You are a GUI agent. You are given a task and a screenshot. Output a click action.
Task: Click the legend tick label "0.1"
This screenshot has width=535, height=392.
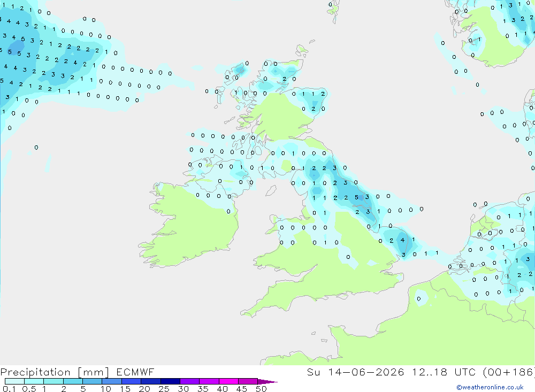coord(9,389)
